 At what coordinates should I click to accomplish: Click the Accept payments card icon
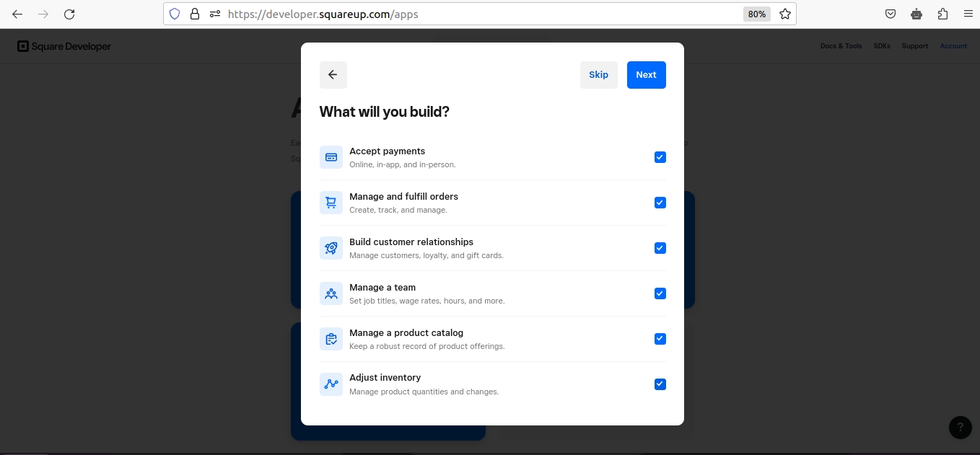click(x=331, y=157)
